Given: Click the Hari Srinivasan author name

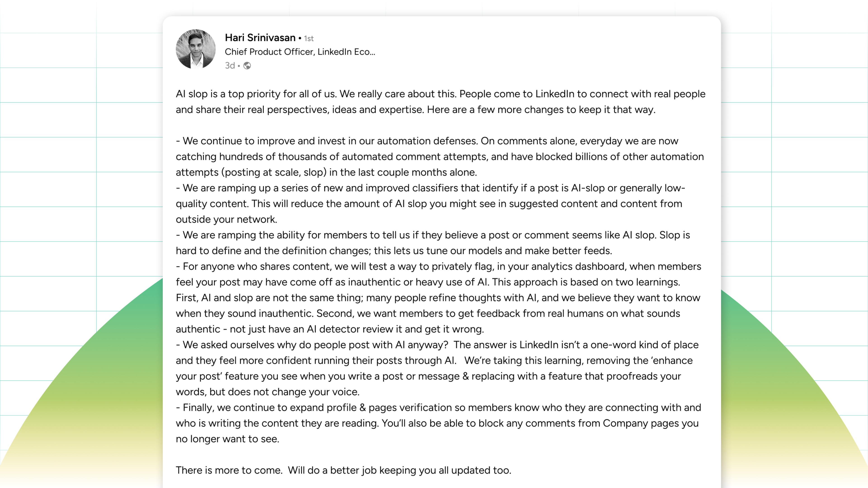Looking at the screenshot, I should click(260, 38).
